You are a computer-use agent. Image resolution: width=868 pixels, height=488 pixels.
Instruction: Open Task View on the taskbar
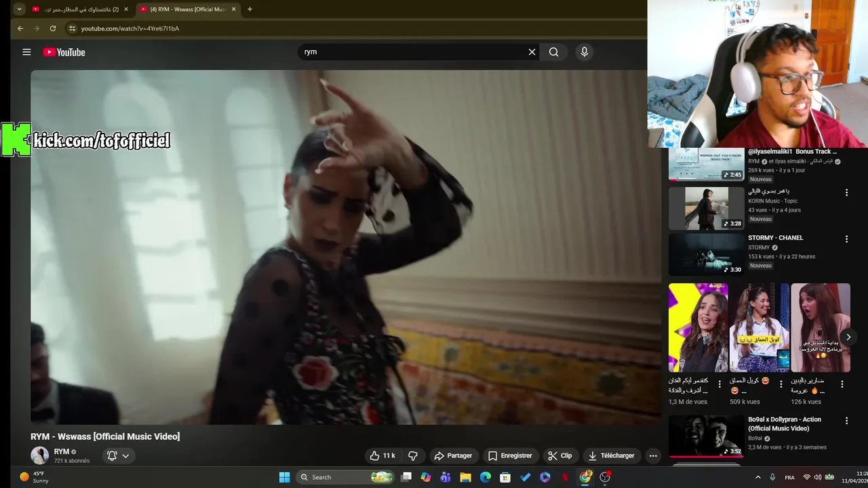click(406, 477)
